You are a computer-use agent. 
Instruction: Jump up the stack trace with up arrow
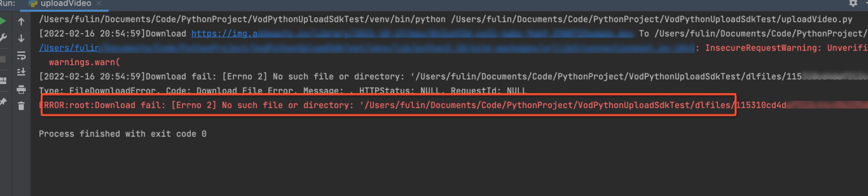click(x=21, y=22)
